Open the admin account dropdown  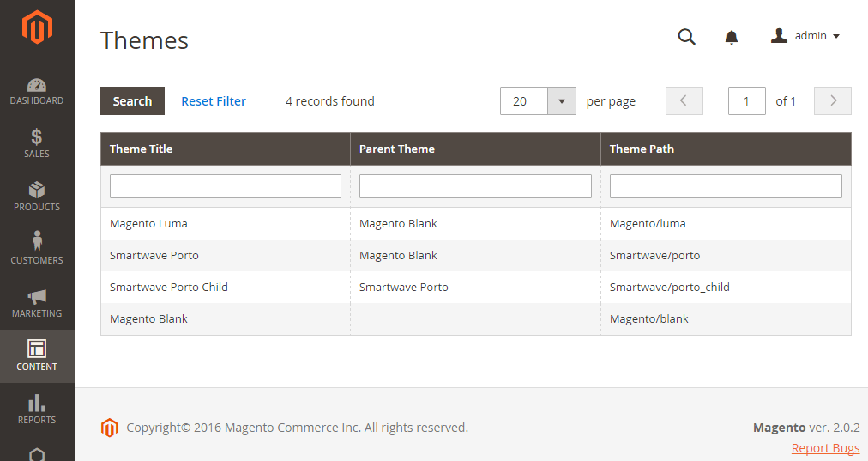[x=805, y=36]
